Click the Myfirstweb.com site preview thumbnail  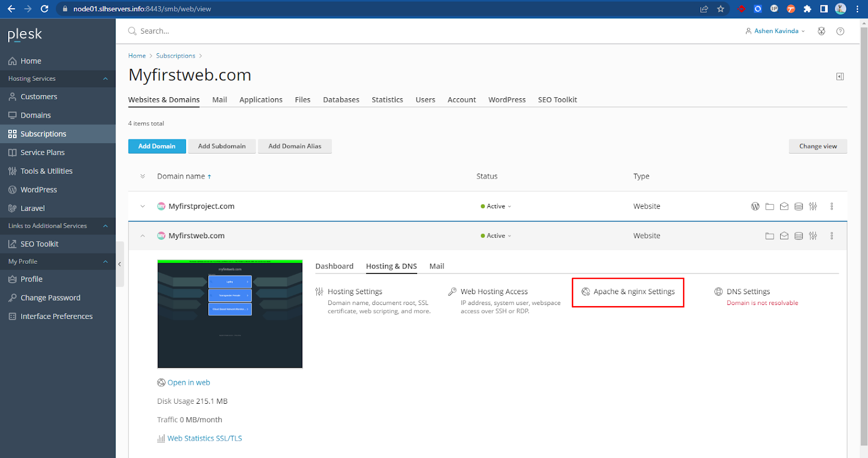(230, 314)
